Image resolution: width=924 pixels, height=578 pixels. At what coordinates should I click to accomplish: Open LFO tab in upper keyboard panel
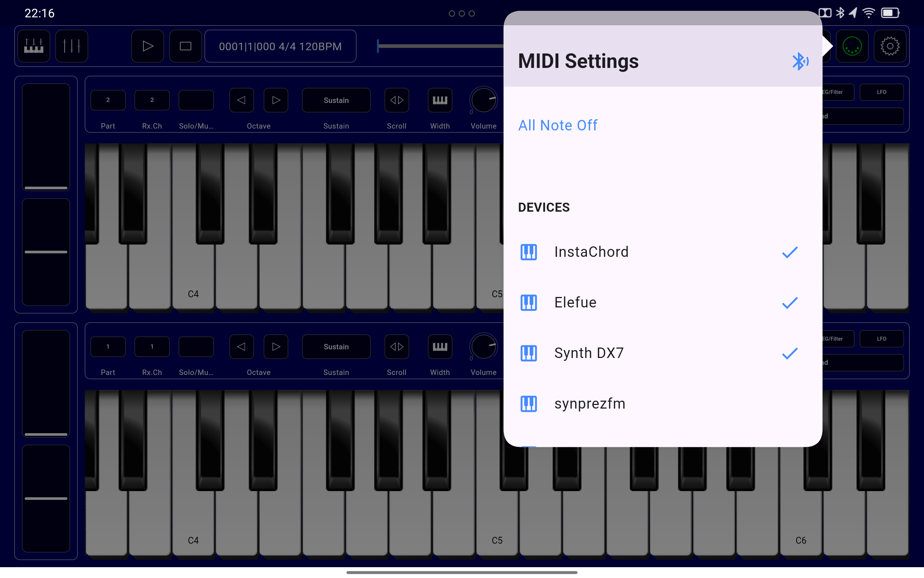click(x=882, y=92)
